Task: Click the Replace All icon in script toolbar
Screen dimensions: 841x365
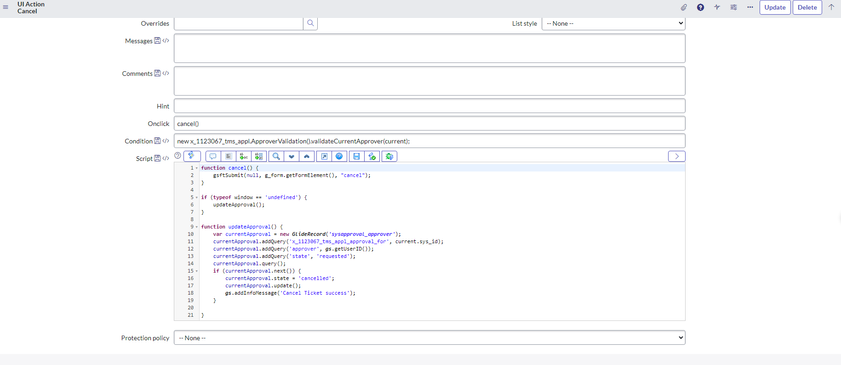Action: (260, 157)
